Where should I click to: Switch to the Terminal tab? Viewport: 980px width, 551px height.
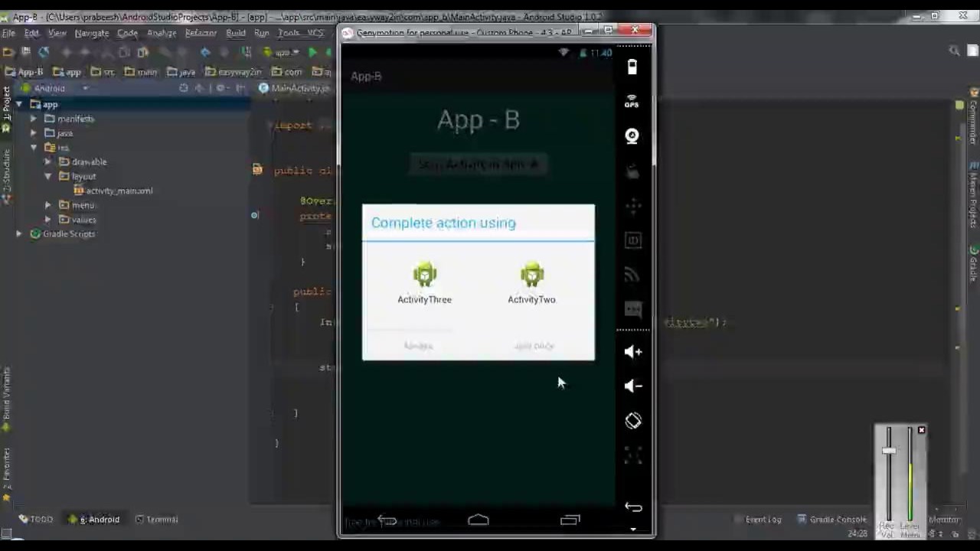[162, 519]
